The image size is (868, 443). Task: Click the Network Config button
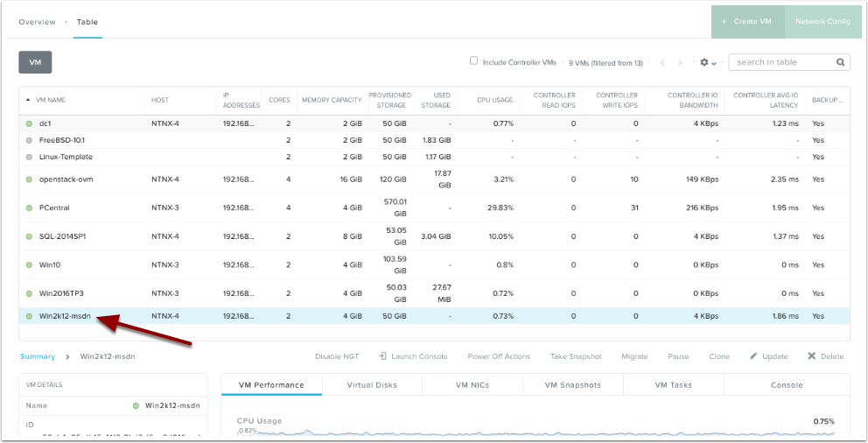[x=822, y=21]
